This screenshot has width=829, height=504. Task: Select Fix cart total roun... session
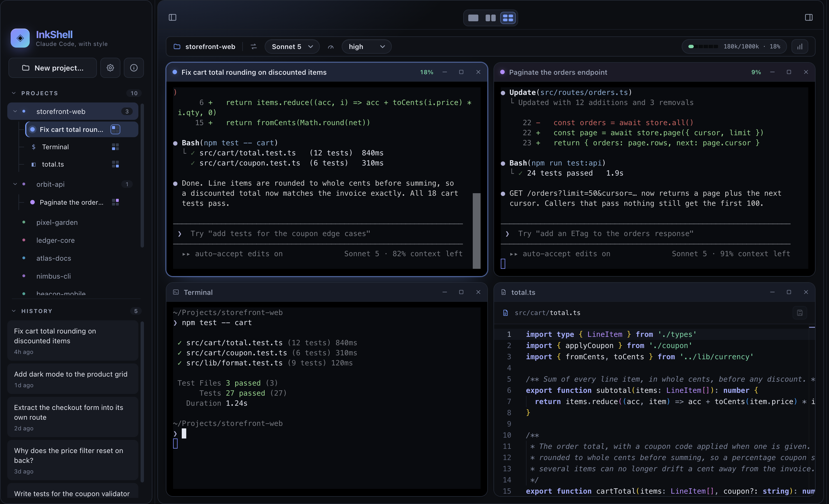pyautogui.click(x=82, y=130)
